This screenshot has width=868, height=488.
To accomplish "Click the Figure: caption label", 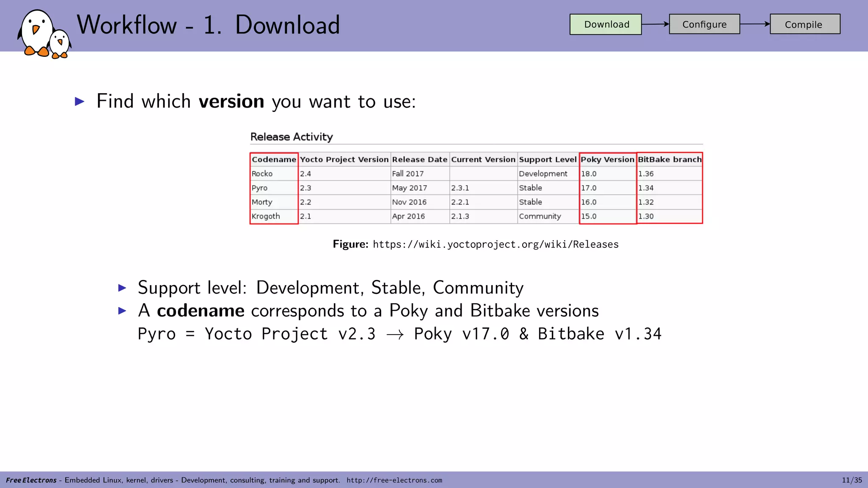I will coord(351,244).
